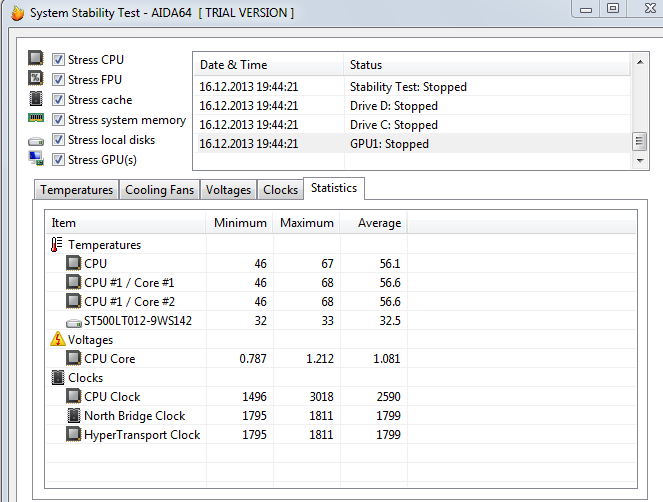
Task: Click the CPU Core maximum voltage 1.212
Action: click(320, 359)
